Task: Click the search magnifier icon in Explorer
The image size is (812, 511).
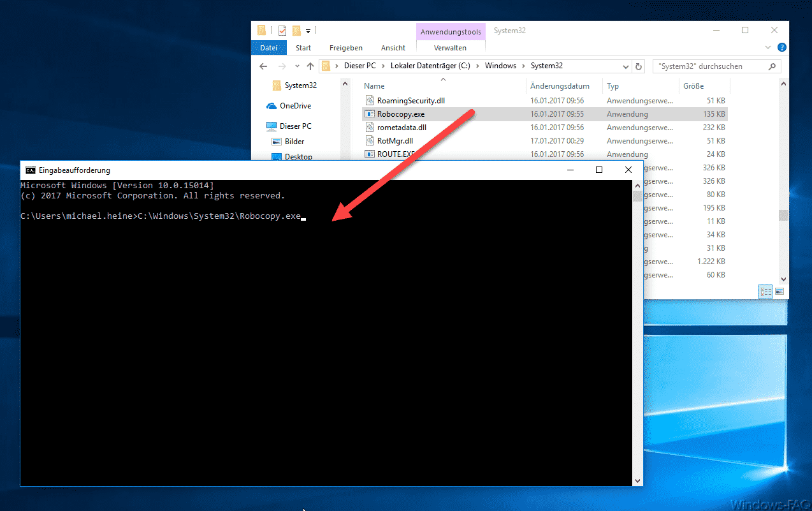Action: [772, 66]
